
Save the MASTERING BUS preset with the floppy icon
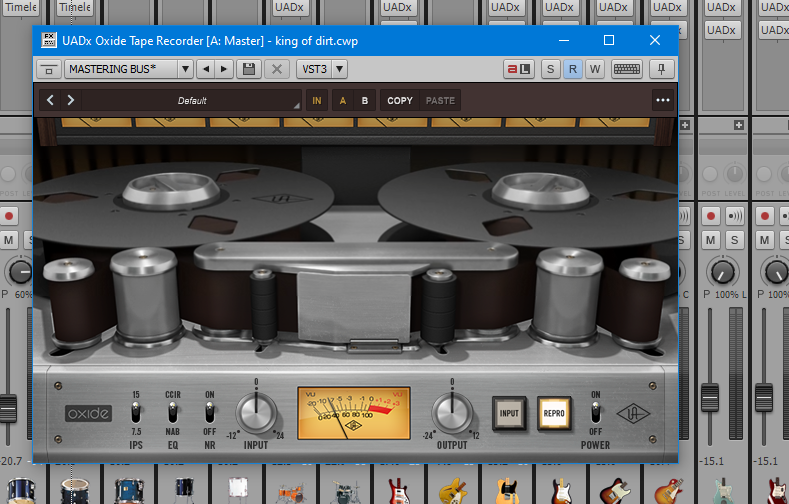click(249, 69)
